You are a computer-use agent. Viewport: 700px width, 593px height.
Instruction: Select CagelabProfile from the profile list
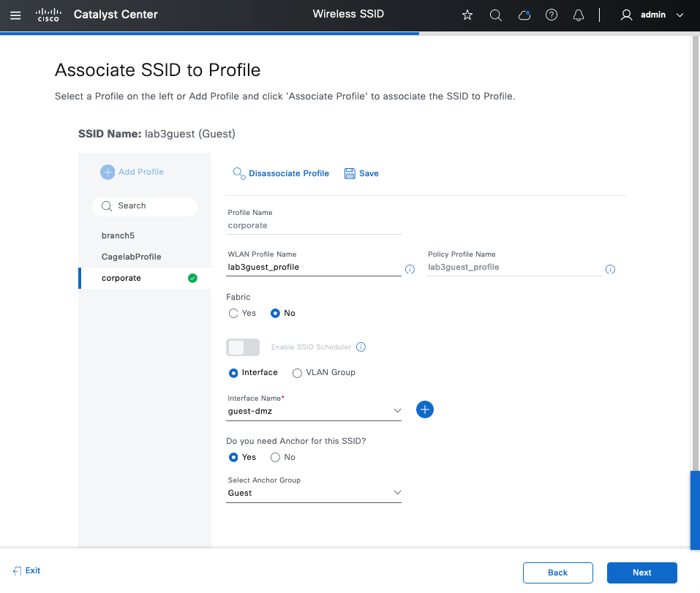pos(131,257)
